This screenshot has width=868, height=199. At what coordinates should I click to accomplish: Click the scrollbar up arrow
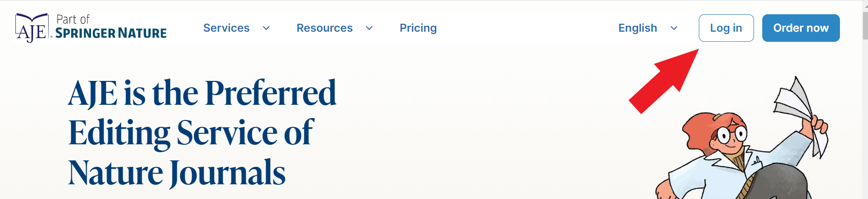pyautogui.click(x=865, y=5)
